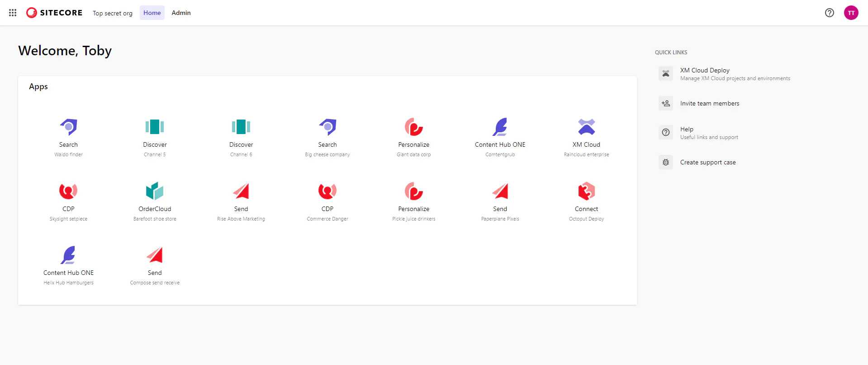Image resolution: width=868 pixels, height=365 pixels.
Task: Click the 'Waldo finder' label
Action: (x=69, y=154)
